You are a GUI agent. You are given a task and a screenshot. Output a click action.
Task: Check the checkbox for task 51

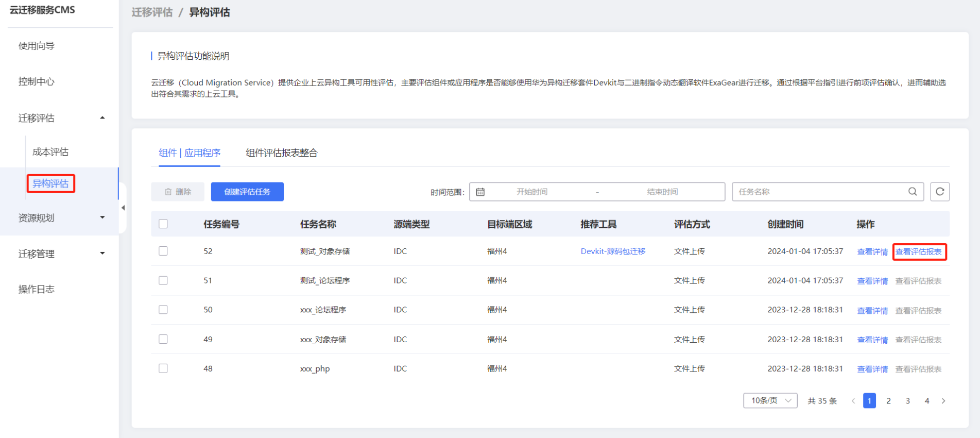pos(163,280)
